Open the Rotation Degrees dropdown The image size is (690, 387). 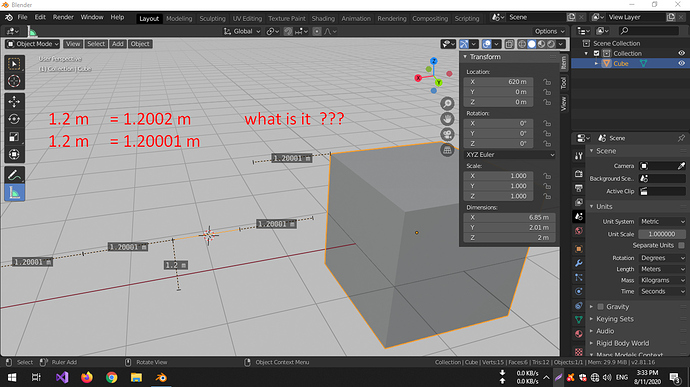[x=662, y=258]
